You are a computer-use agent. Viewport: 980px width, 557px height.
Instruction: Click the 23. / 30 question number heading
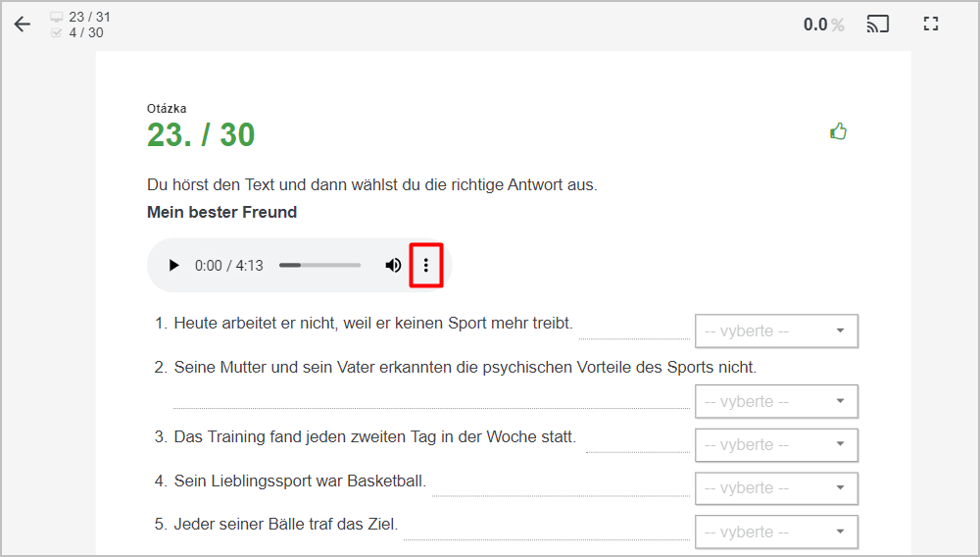pos(201,134)
